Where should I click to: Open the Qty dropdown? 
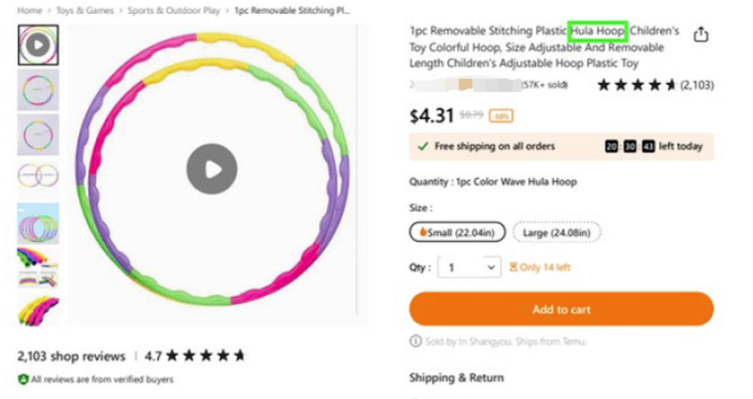click(469, 267)
